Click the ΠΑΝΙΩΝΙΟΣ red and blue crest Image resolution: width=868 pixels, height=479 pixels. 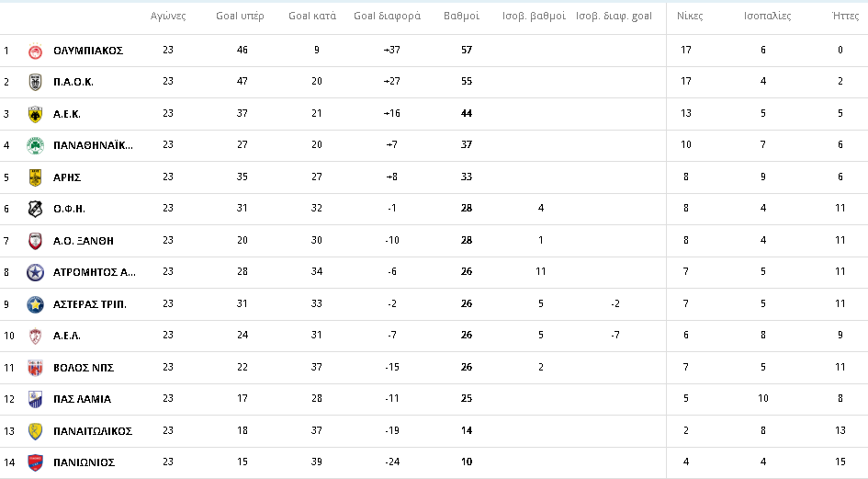tap(36, 462)
